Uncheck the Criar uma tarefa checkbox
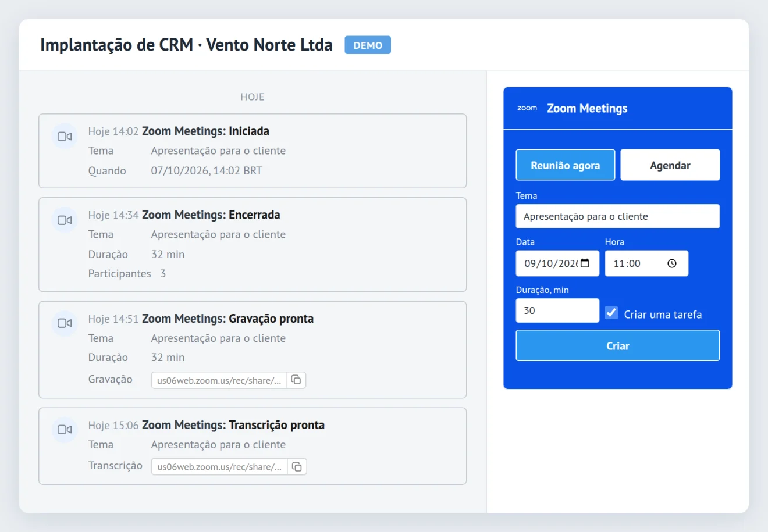This screenshot has height=532, width=768. tap(611, 313)
